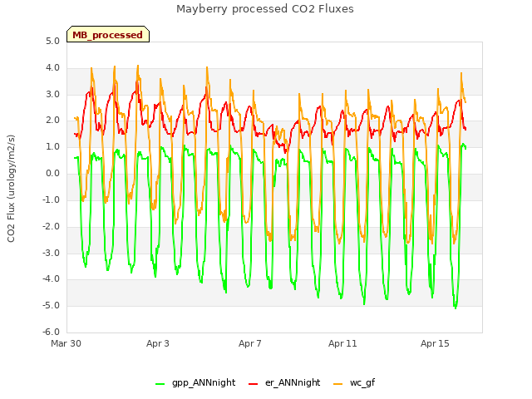The height and width of the screenshot is (399, 532).
Task: Click the green gpp_ANNnight legend swatch
Action: (160, 384)
